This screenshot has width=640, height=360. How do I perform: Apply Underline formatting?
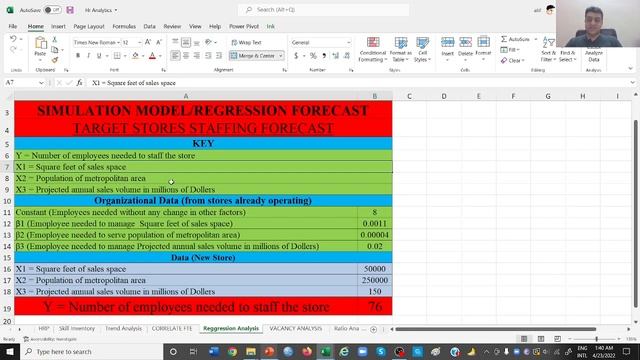point(99,56)
